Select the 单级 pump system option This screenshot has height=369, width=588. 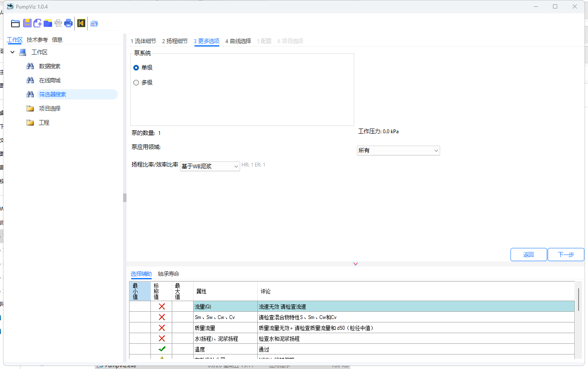pos(136,67)
